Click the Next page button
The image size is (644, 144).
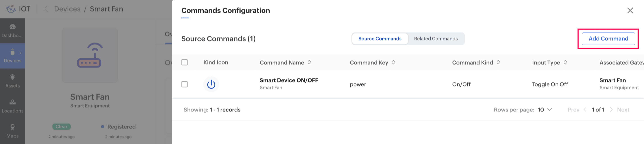(623, 110)
